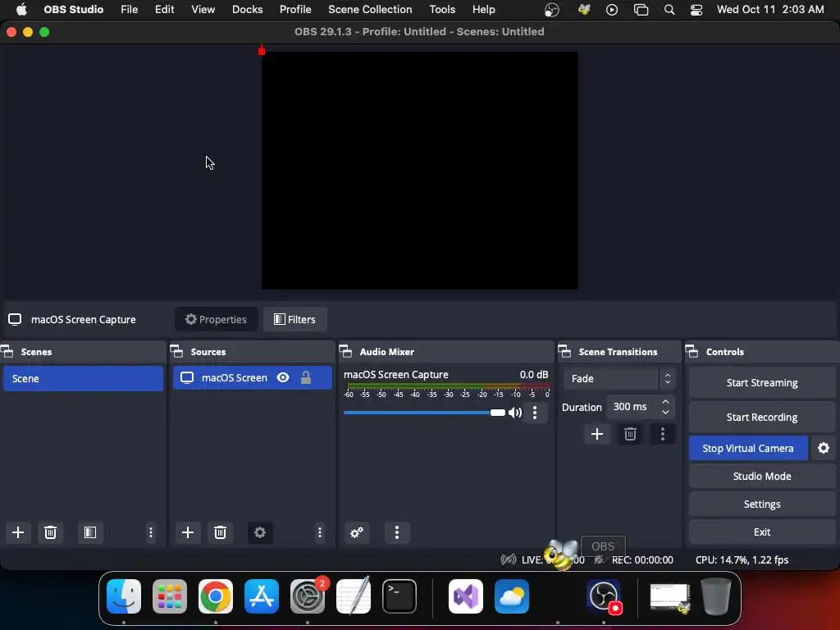Open source Properties button in toolbar
The image size is (840, 630).
pos(216,319)
